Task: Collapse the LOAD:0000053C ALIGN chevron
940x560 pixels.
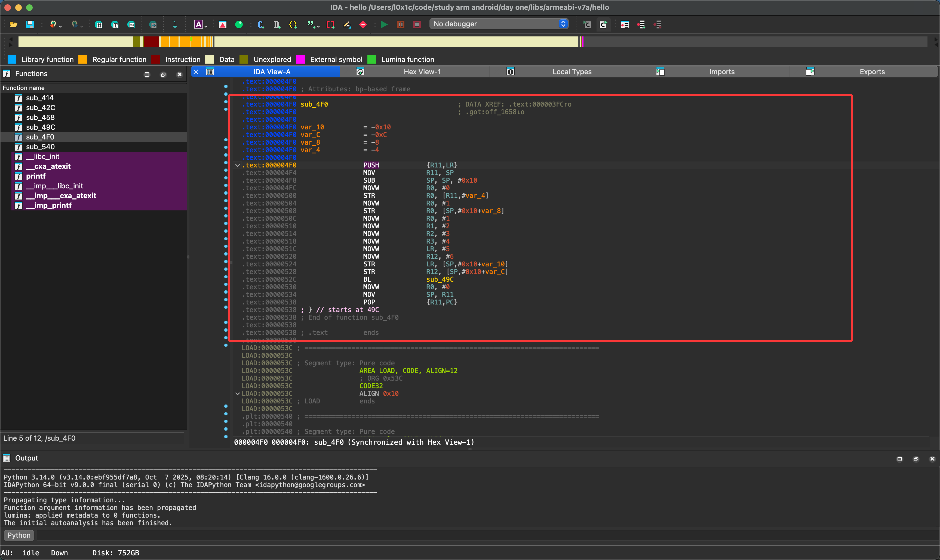Action: click(x=238, y=394)
